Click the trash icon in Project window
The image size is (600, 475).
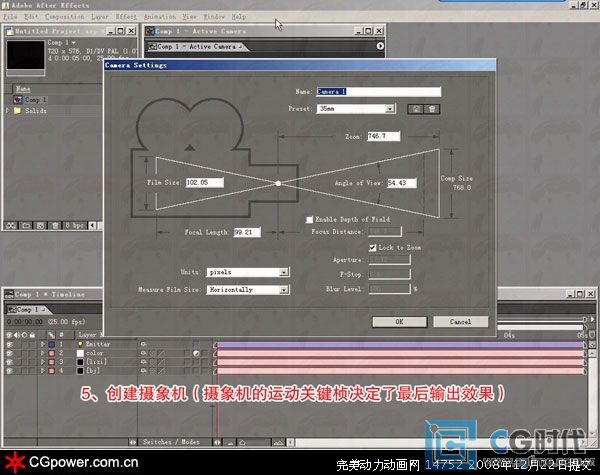click(55, 226)
